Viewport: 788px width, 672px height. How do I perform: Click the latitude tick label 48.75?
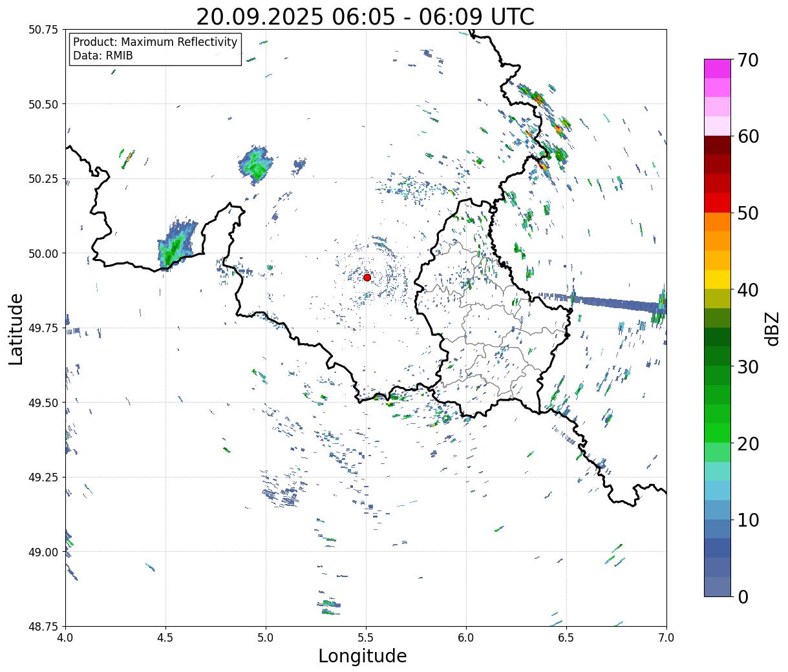click(x=43, y=626)
